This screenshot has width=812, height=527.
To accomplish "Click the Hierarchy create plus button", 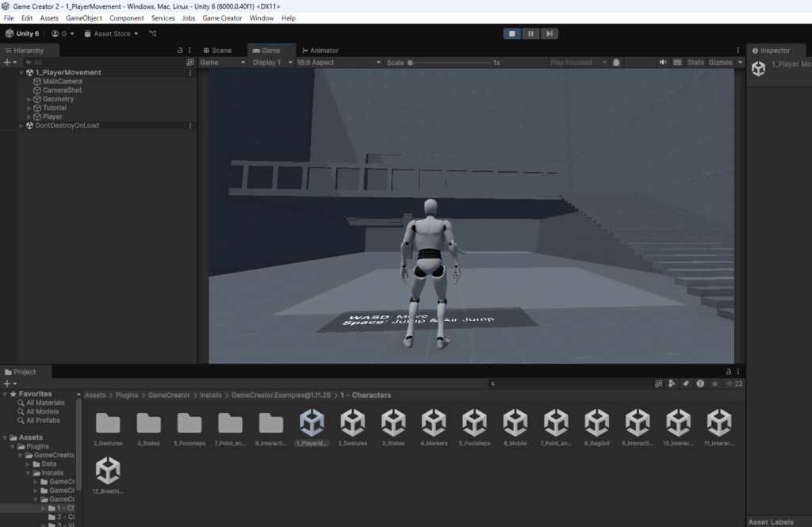I will 10,63.
